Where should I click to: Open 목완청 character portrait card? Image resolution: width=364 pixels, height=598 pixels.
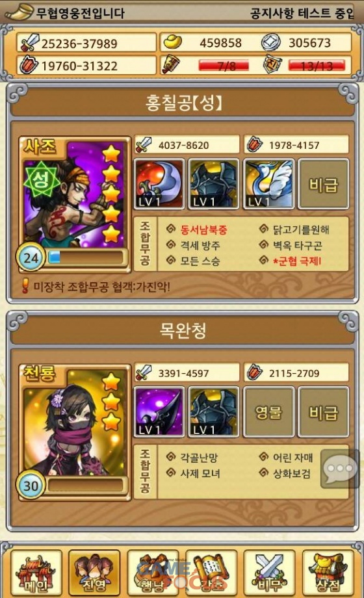[75, 432]
